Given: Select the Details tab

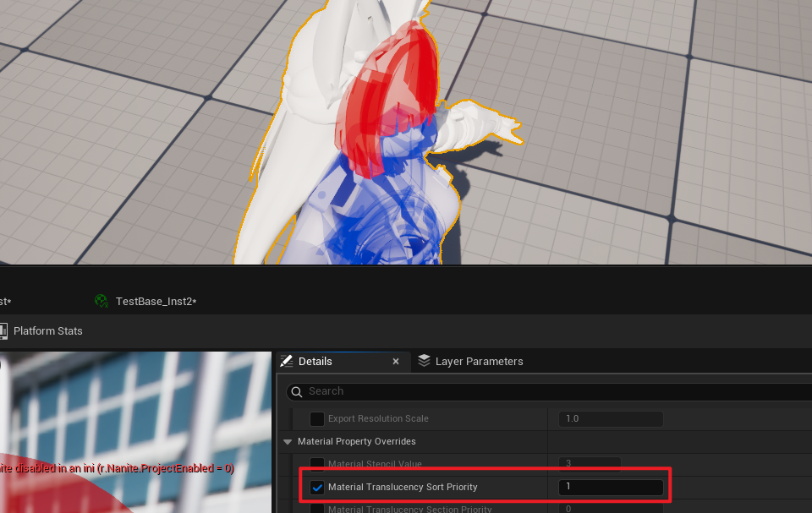Looking at the screenshot, I should point(315,362).
